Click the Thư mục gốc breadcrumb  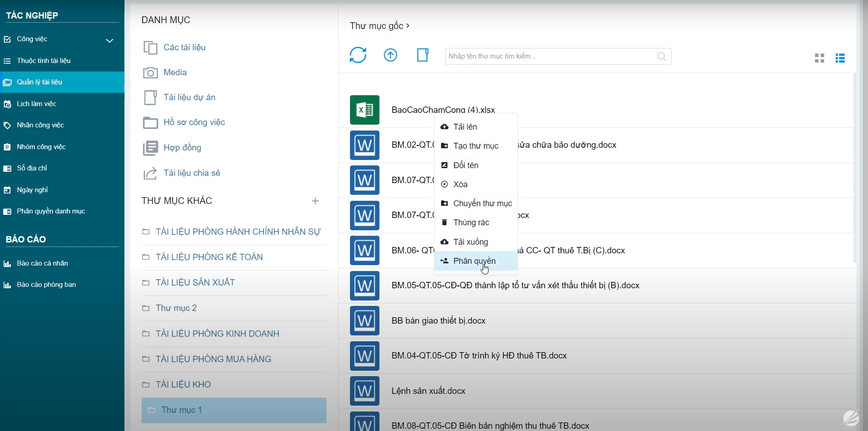[376, 26]
